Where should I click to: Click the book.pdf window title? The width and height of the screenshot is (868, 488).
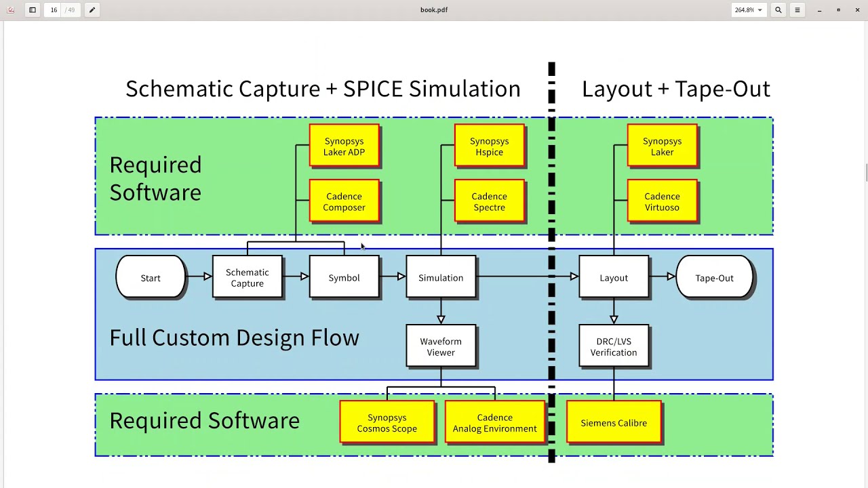click(x=434, y=10)
